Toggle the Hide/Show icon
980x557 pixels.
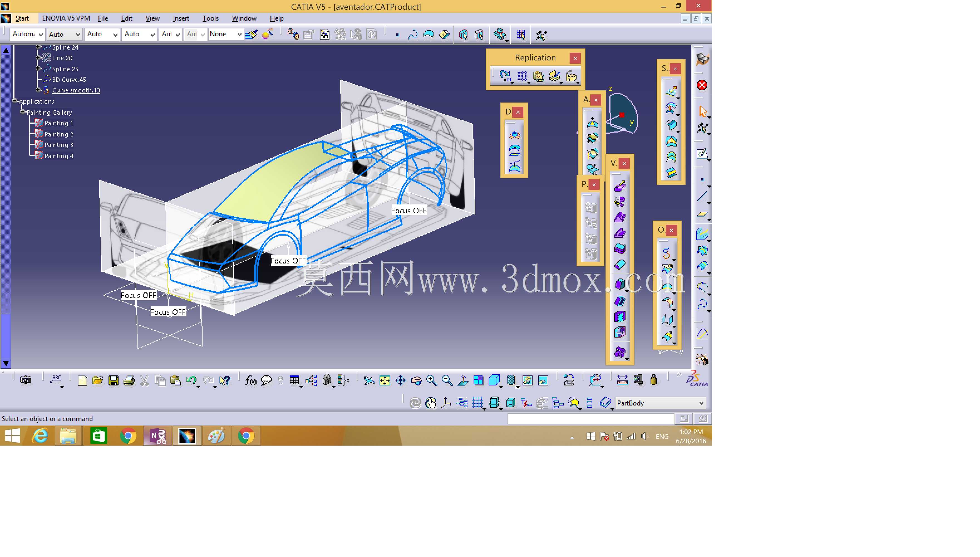pos(527,380)
